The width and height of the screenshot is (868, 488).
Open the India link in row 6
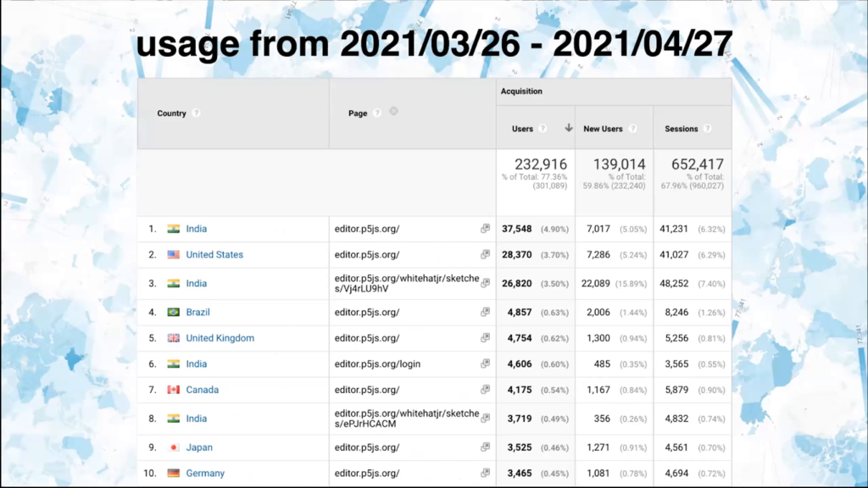197,364
